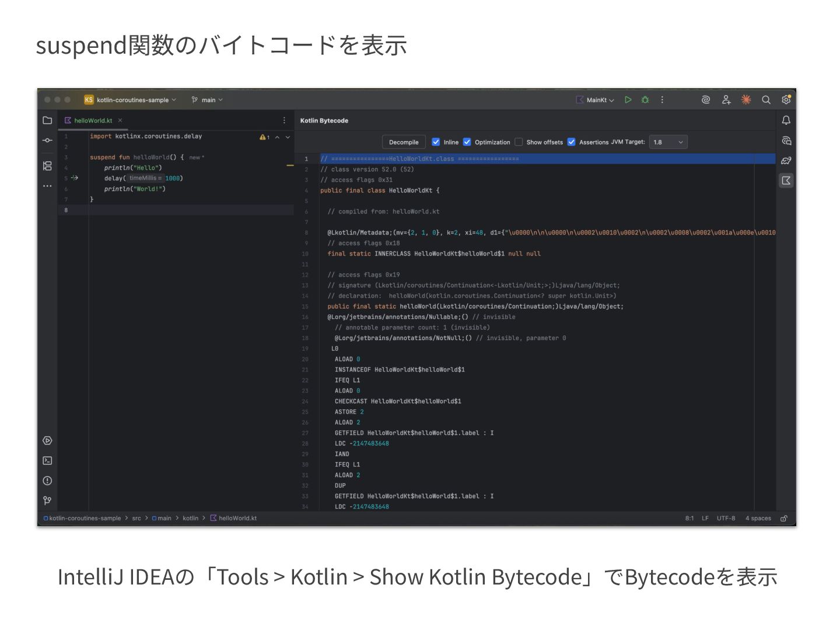Click the timeMillis parameter hint
This screenshot has width=840, height=630.
pyautogui.click(x=145, y=178)
